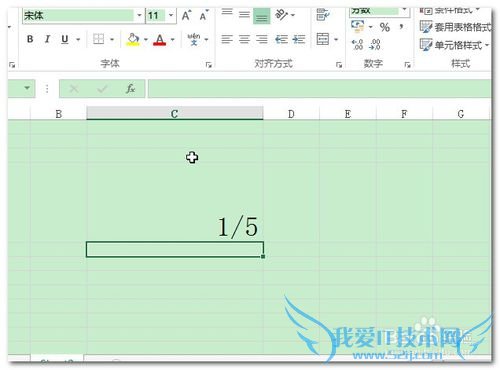This screenshot has height=370, width=500.
Task: Click the font size box showing 11
Action: (156, 15)
